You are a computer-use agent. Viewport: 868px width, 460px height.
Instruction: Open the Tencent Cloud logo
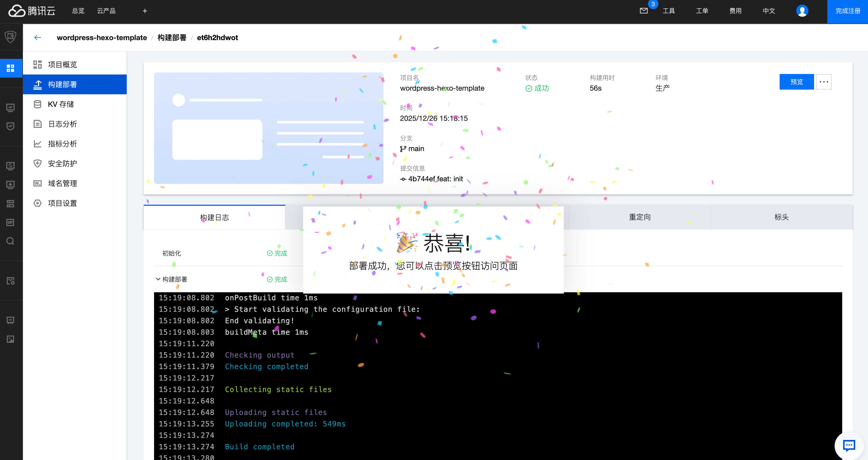pyautogui.click(x=32, y=11)
